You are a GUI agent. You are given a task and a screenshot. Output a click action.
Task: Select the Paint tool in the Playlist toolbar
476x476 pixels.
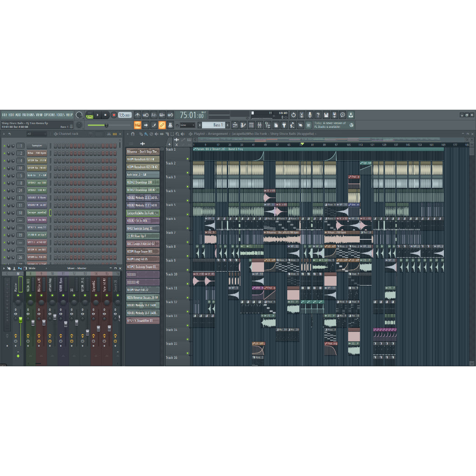[146, 134]
